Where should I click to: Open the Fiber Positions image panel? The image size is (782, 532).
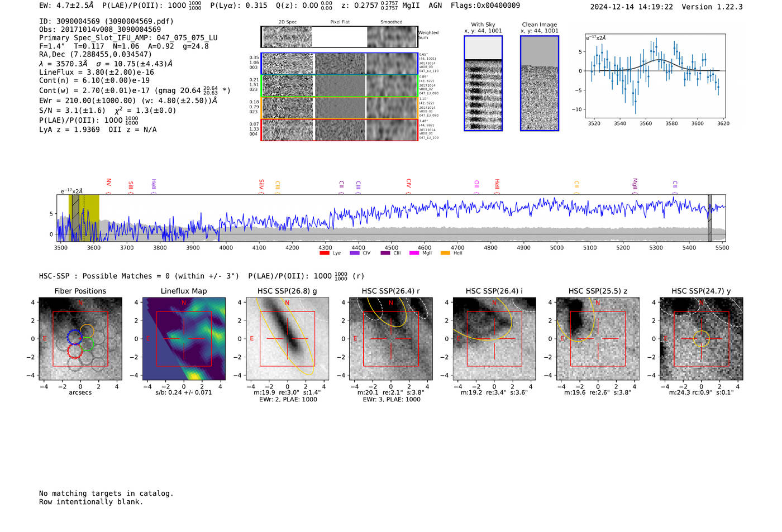point(80,339)
